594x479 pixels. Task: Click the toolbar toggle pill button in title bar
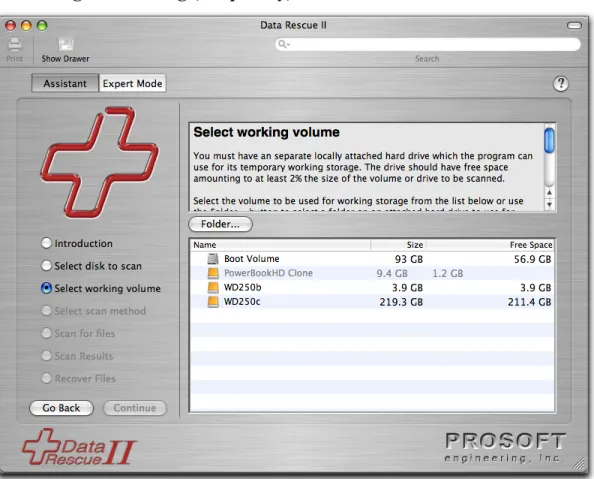point(574,25)
